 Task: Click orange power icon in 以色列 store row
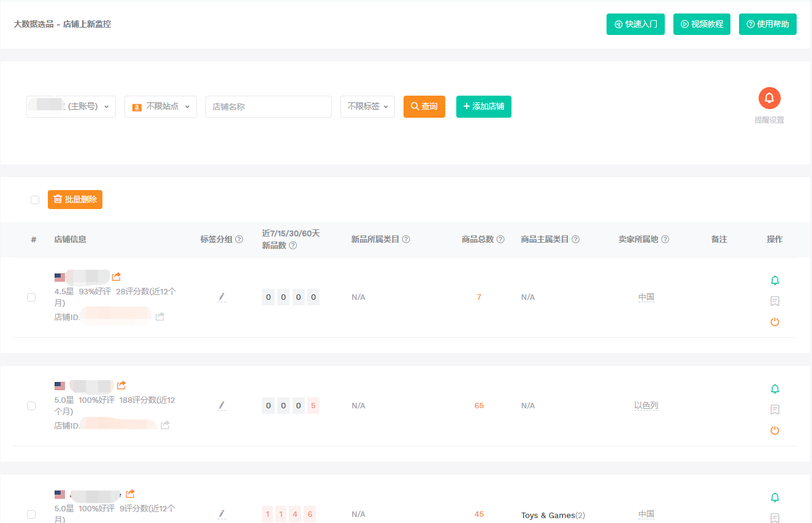(x=775, y=430)
